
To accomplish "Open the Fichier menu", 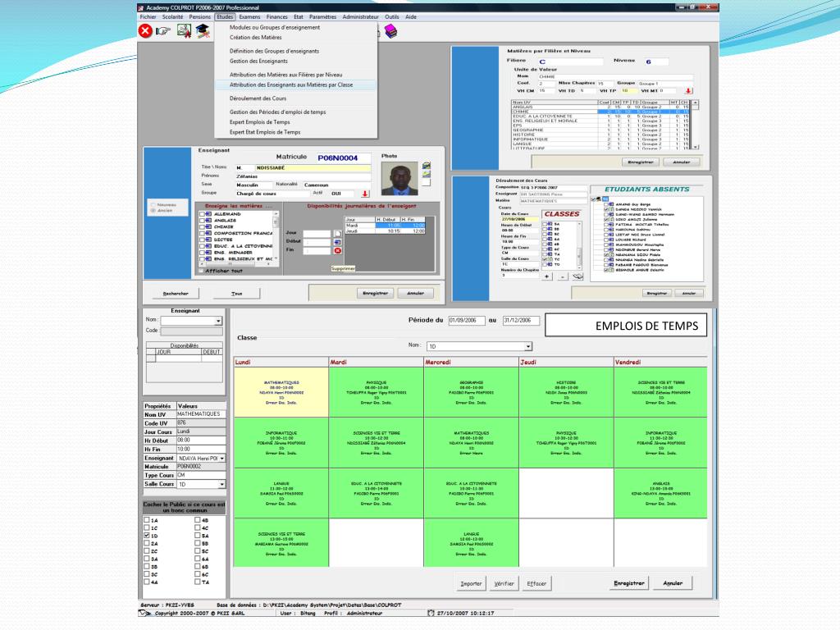I will [x=148, y=17].
